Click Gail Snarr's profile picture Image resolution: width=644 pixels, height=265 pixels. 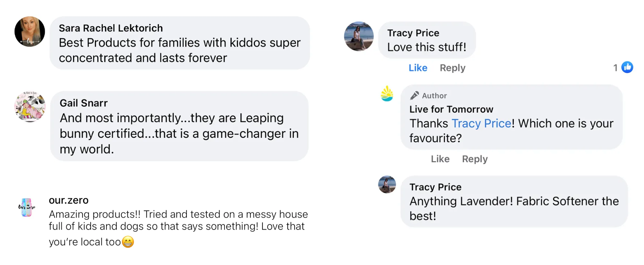(x=30, y=107)
